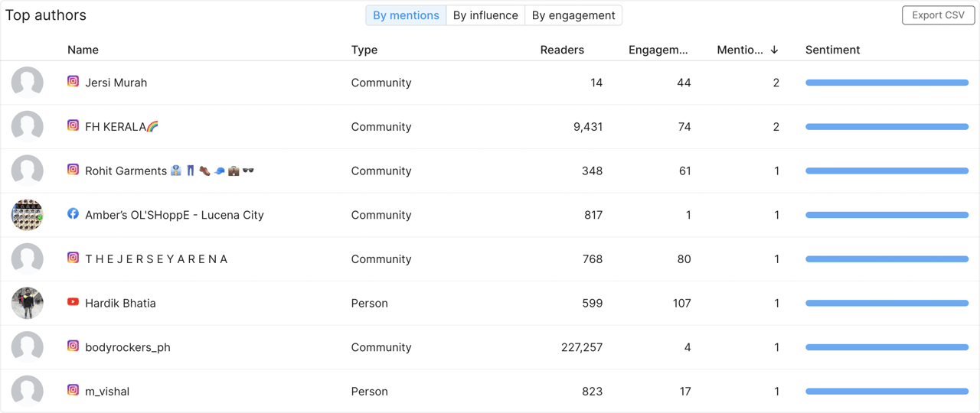Image resolution: width=980 pixels, height=413 pixels.
Task: Open the Hardik Bhatia author name
Action: click(x=120, y=303)
